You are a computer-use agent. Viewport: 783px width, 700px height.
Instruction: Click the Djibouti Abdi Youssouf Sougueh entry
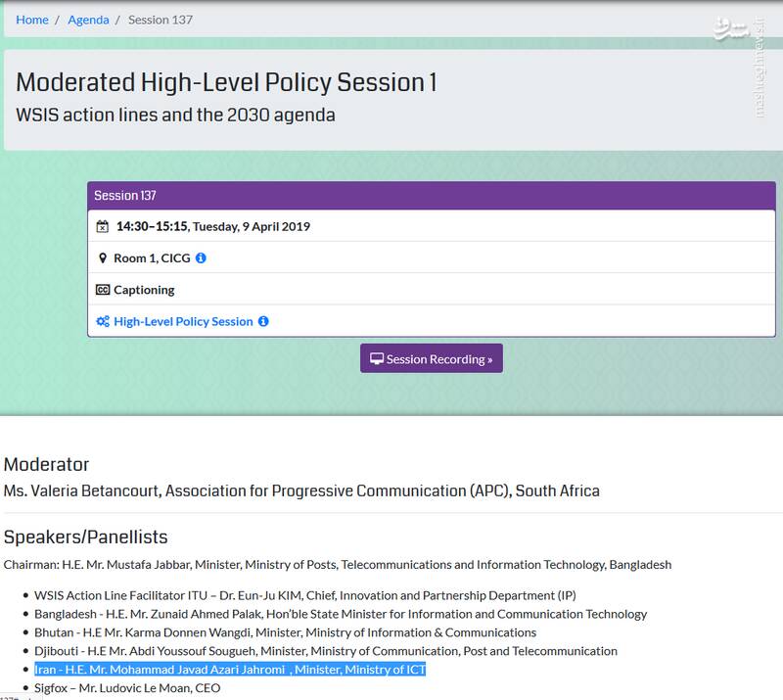click(326, 651)
